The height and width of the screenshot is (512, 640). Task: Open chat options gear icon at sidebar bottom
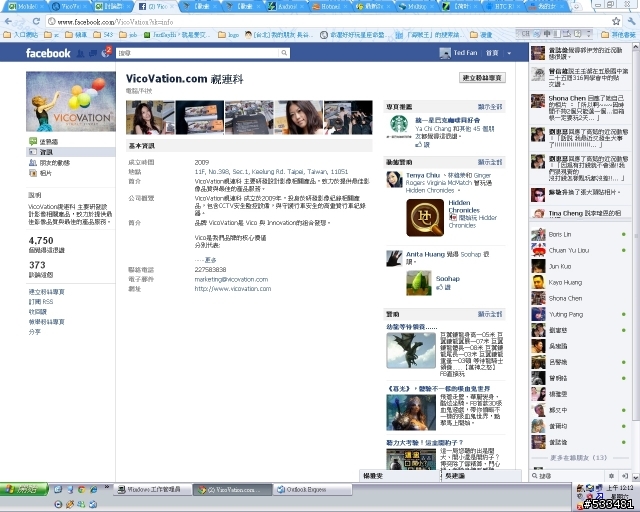pos(611,476)
